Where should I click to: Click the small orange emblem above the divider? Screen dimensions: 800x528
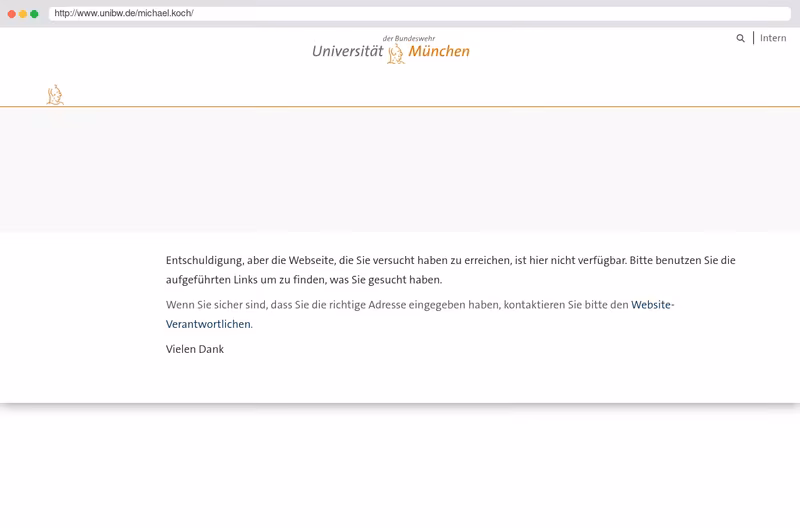click(55, 95)
